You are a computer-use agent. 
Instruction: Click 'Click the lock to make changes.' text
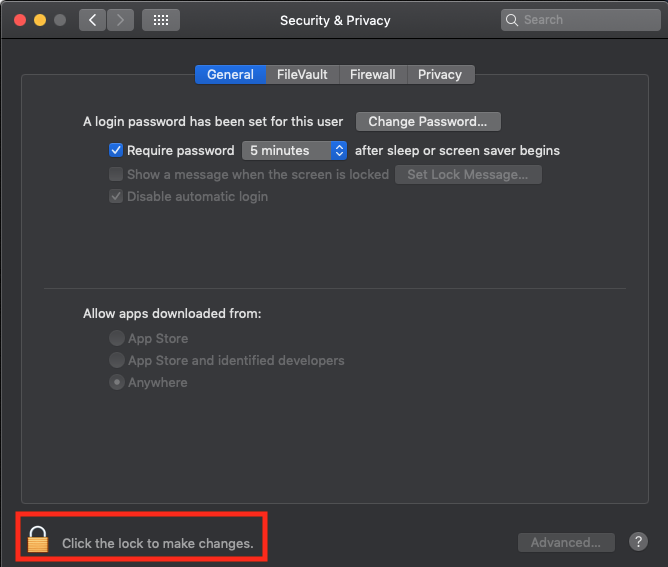coord(158,544)
